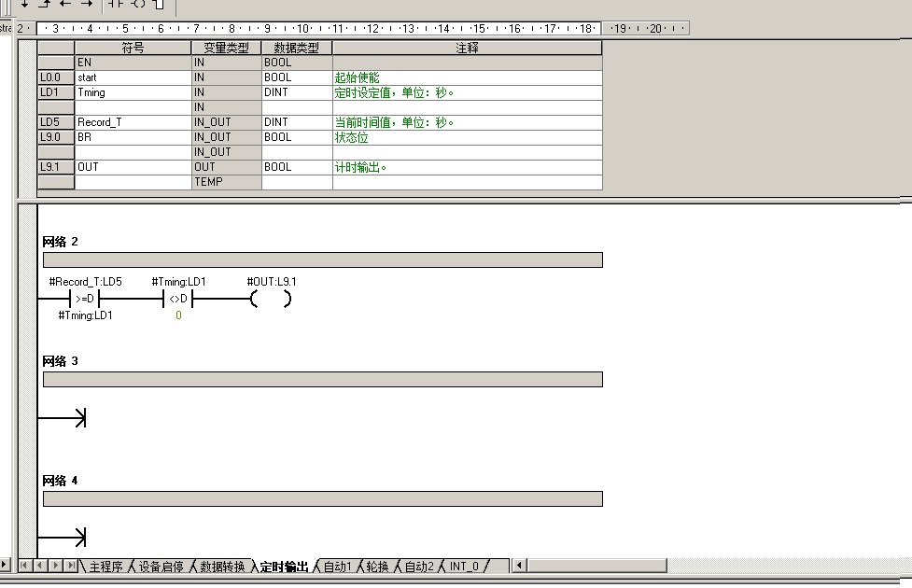The width and height of the screenshot is (912, 588).
Task: Click the network 4 comment bar
Action: coord(323,499)
